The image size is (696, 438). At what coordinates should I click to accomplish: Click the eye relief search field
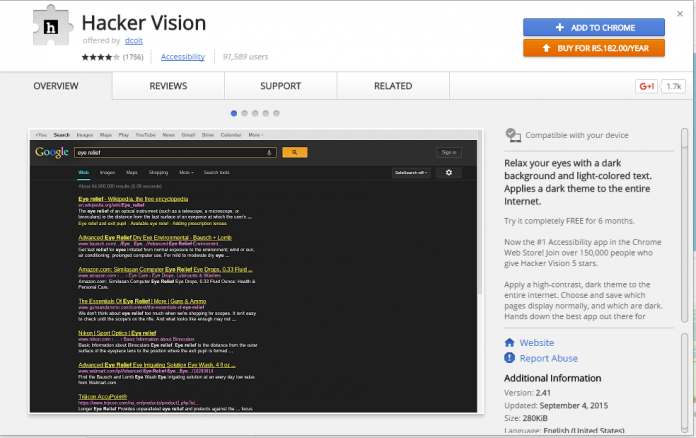[x=175, y=152]
